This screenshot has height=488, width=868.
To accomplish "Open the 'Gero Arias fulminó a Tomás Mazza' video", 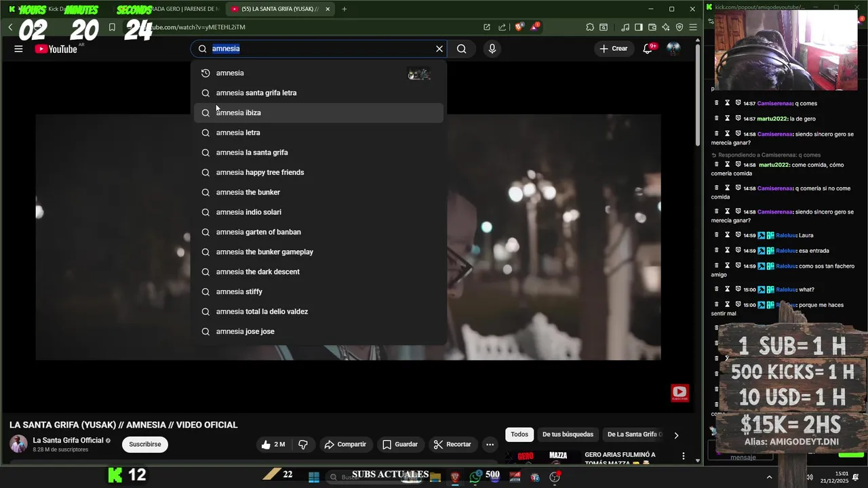I will 620,458.
